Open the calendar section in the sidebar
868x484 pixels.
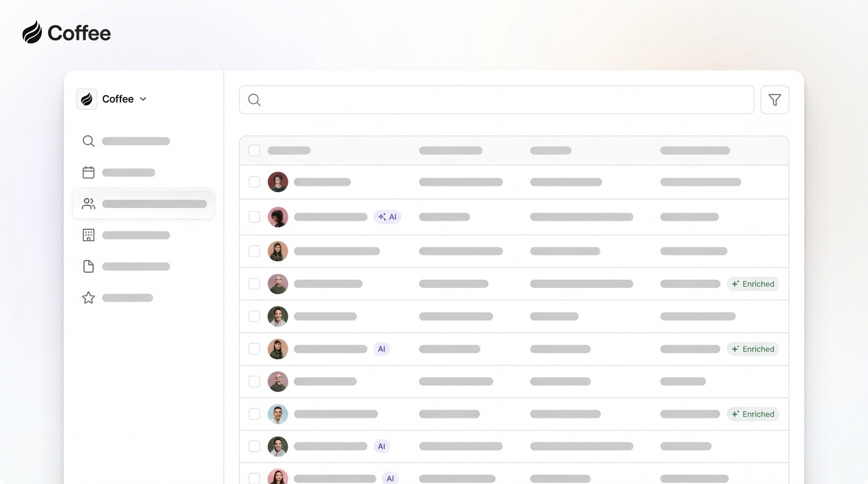[x=88, y=171]
